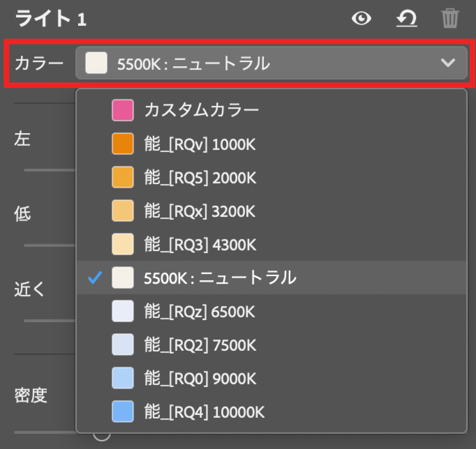Click the blue checkmark beside 5500K: ニュートラル
The height and width of the screenshot is (449, 476).
pos(95,277)
